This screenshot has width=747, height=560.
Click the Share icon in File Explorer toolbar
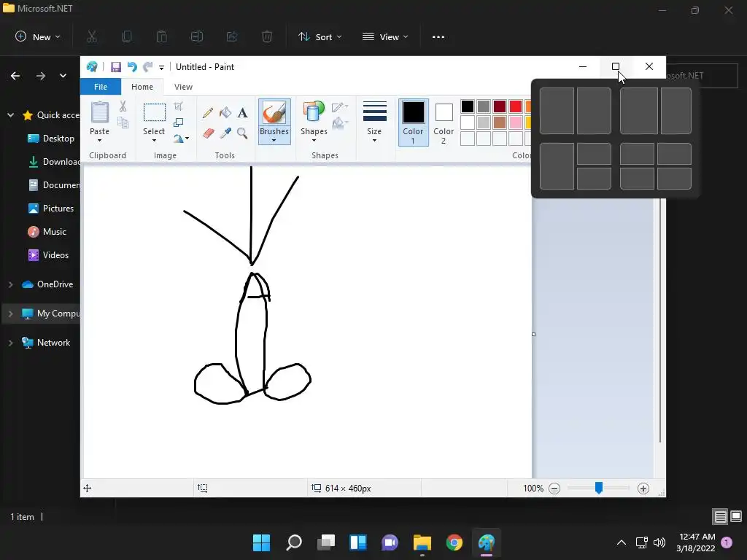232,36
